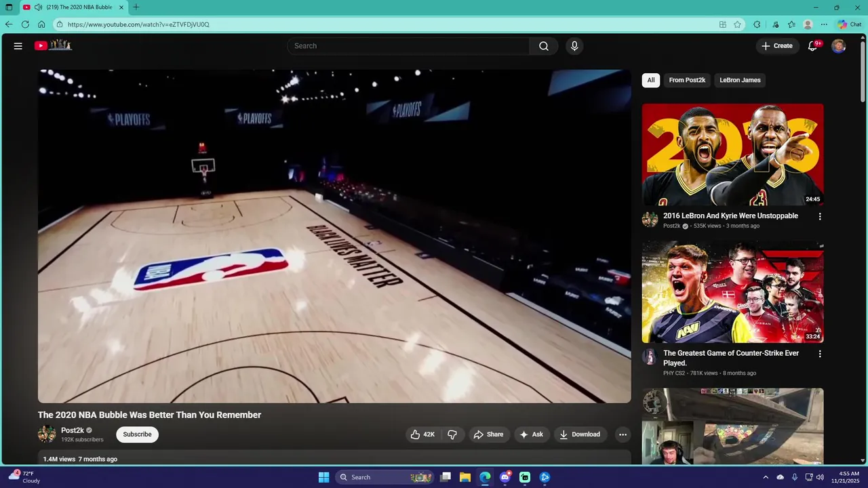
Task: Open the Create menu
Action: coord(777,46)
